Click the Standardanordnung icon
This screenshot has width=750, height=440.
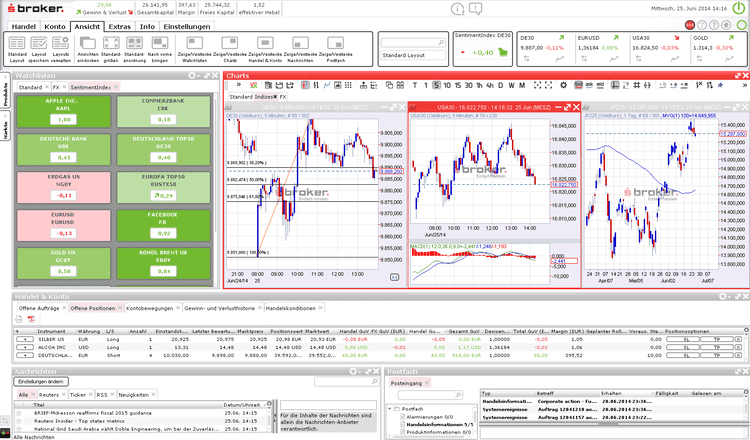tap(134, 43)
